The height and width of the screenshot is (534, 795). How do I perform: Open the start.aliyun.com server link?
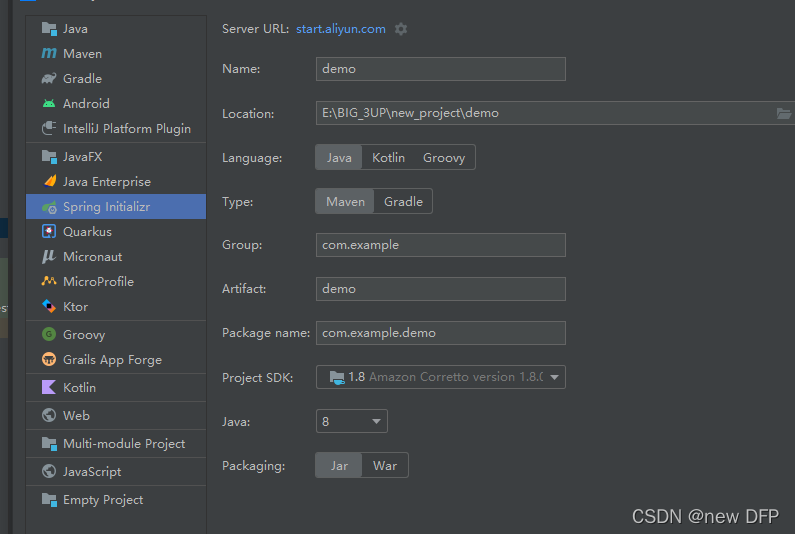tap(341, 29)
